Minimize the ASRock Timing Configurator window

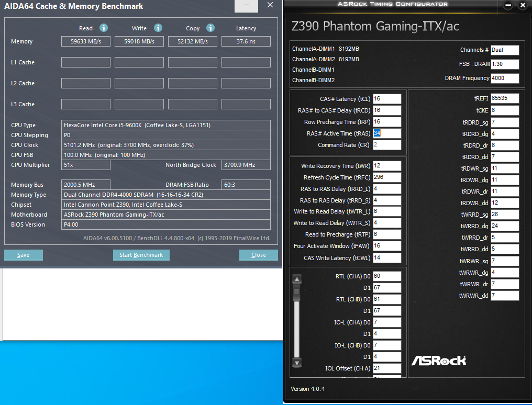(508, 5)
